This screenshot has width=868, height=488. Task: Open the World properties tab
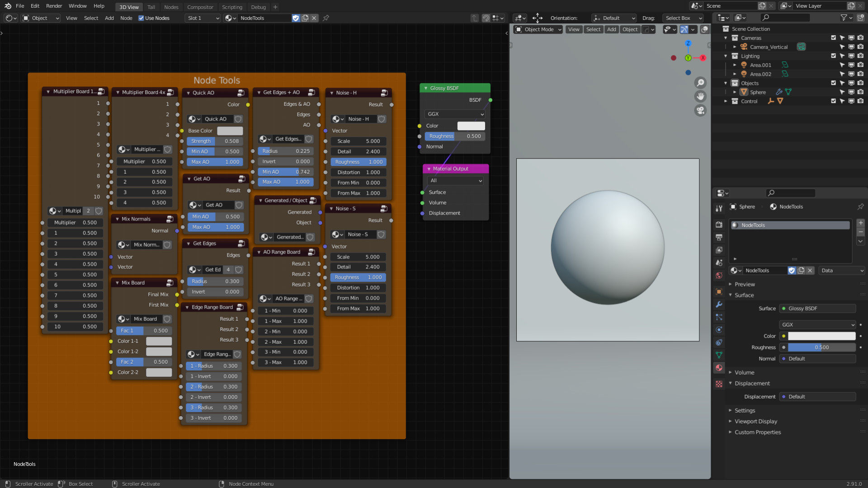(x=719, y=276)
